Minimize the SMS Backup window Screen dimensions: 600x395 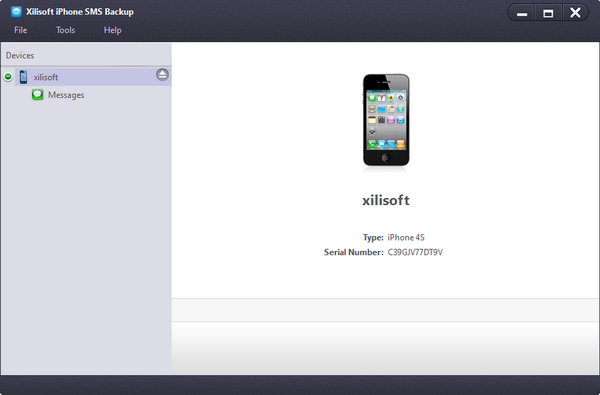click(522, 13)
